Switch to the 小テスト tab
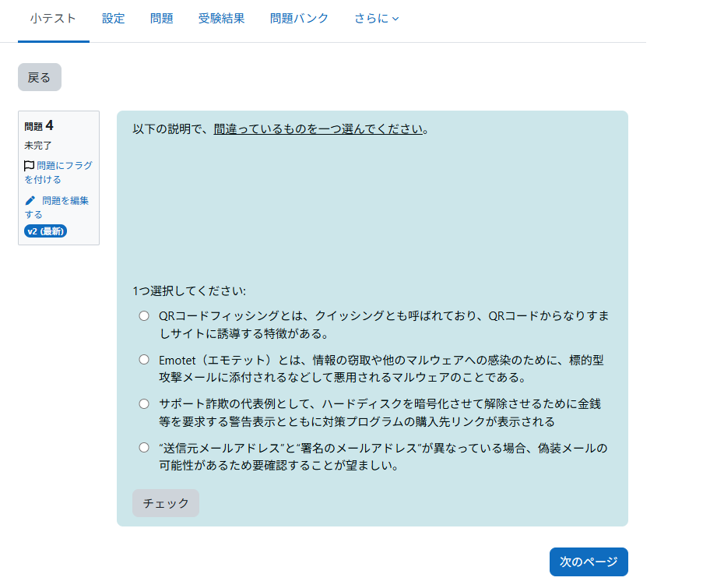Screen dimensions: 703x588 (53, 19)
